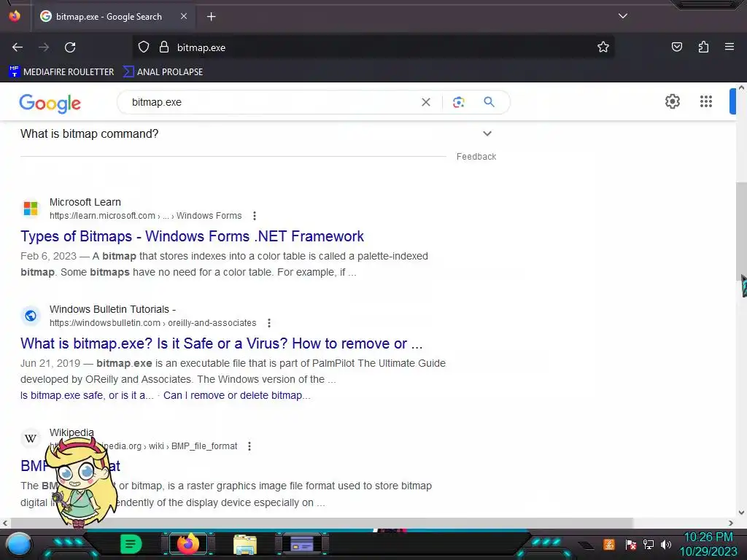747x560 pixels.
Task: Open the ANAL PROLAPSE bookmark
Action: tap(163, 72)
